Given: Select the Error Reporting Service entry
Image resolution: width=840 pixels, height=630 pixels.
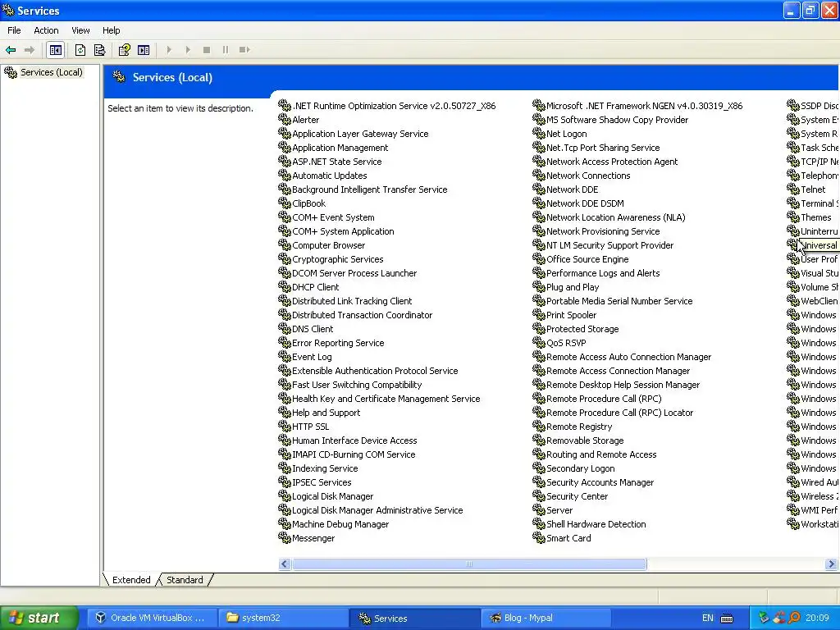Looking at the screenshot, I should (338, 343).
